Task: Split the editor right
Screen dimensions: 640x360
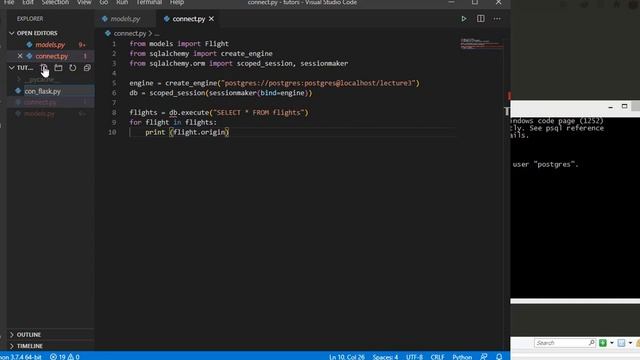Action: pos(481,19)
